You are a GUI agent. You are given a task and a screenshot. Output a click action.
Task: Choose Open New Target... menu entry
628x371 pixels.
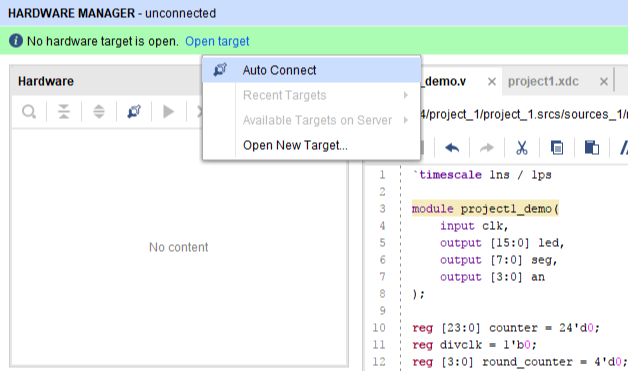click(x=311, y=145)
